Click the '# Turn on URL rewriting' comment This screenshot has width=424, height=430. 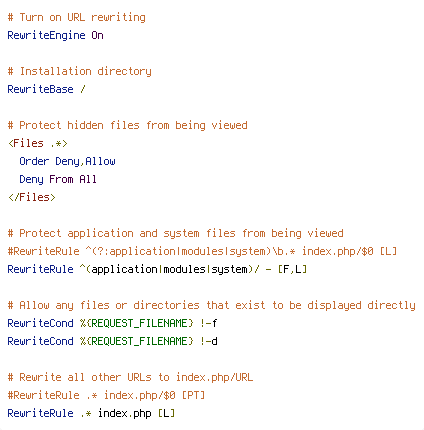pyautogui.click(x=77, y=17)
